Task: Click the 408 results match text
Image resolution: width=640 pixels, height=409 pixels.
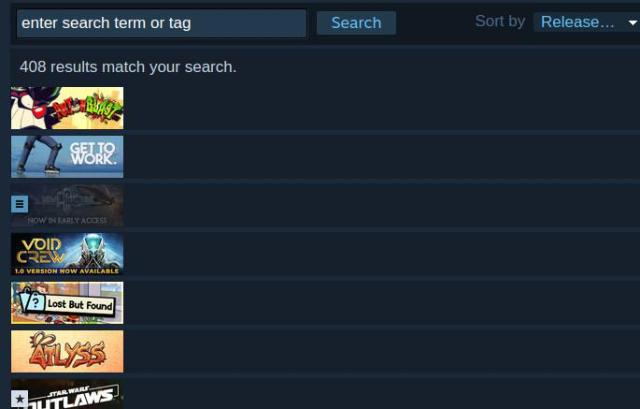Action: 128,67
